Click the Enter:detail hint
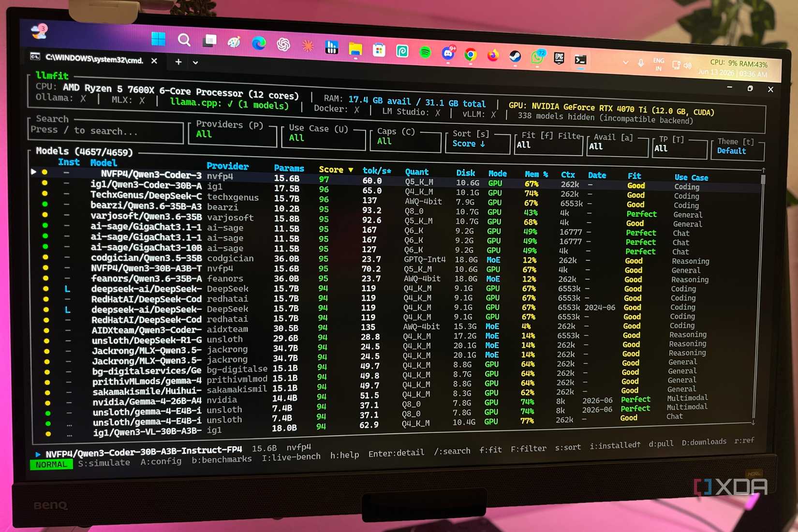 pyautogui.click(x=396, y=453)
